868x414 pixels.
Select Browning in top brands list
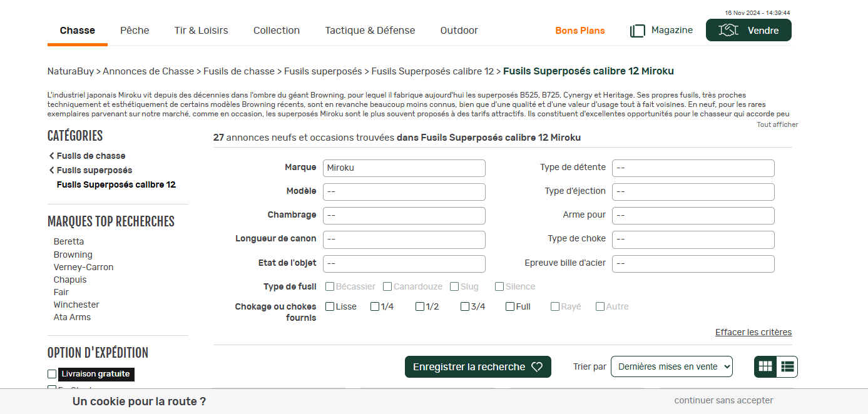73,255
